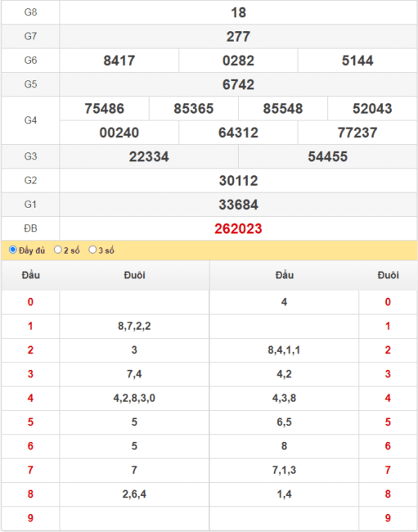Click the left Đầu column header
Viewport: 418px width, 532px height.
[30, 275]
